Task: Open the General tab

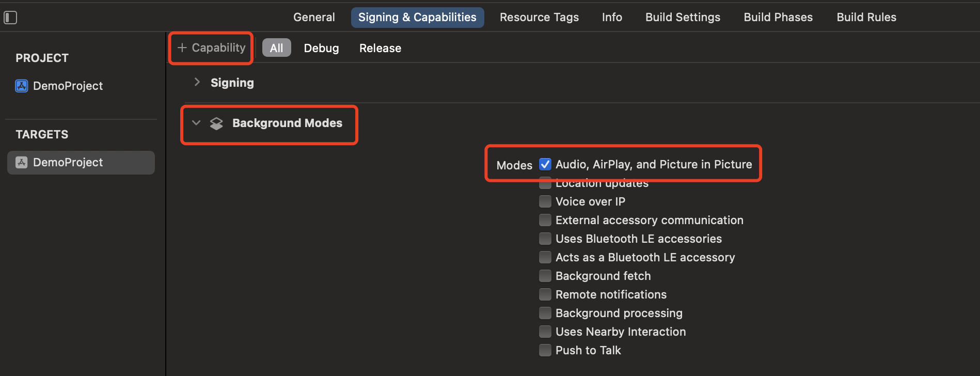Action: pyautogui.click(x=314, y=18)
